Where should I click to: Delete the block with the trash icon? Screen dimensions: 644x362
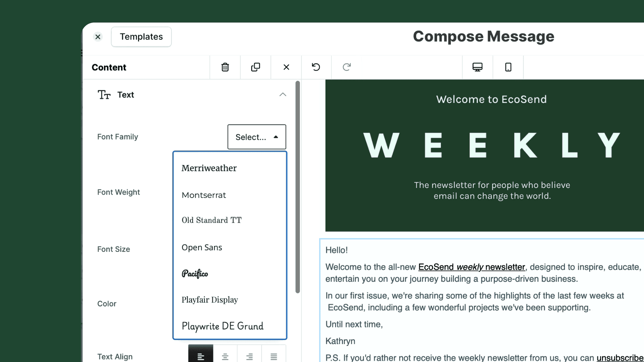point(225,67)
